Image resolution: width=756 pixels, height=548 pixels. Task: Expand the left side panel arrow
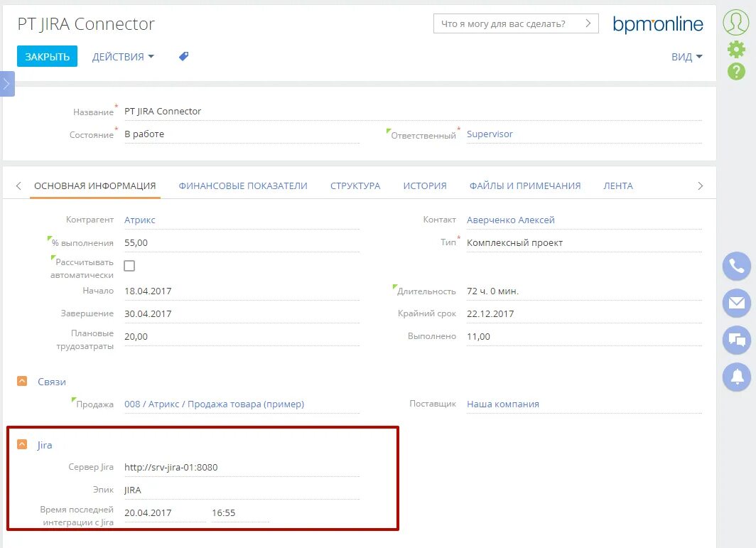pyautogui.click(x=7, y=84)
